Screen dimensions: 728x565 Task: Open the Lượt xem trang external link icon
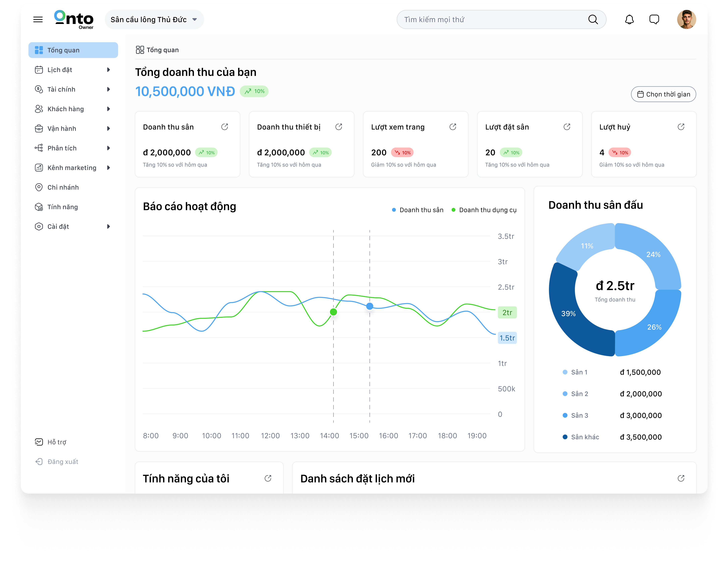pos(453,127)
